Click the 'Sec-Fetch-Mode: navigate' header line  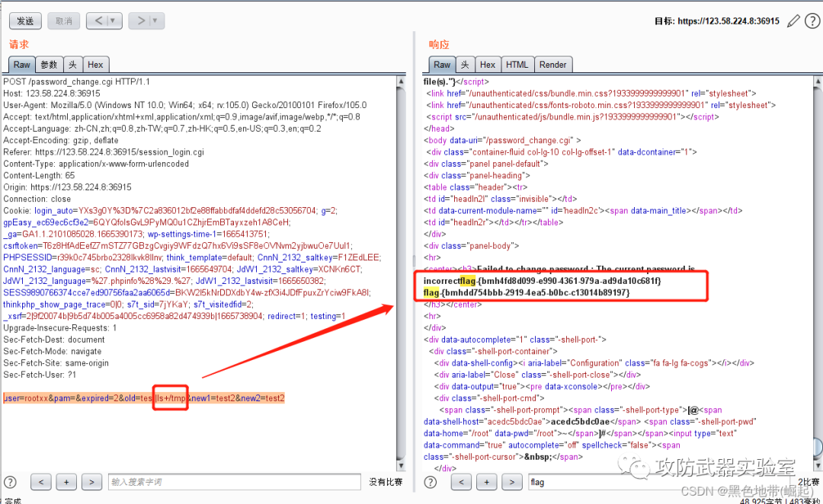pyautogui.click(x=53, y=352)
